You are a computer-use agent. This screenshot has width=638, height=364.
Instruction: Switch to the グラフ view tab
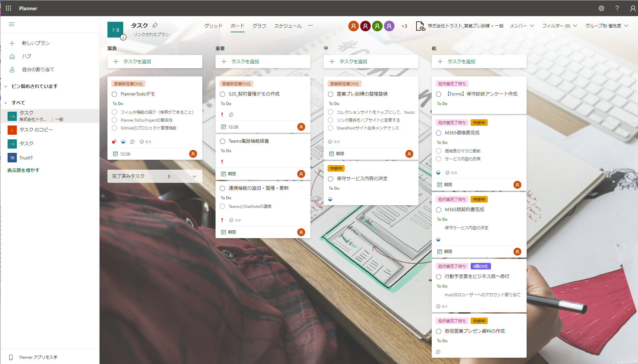[x=259, y=26]
